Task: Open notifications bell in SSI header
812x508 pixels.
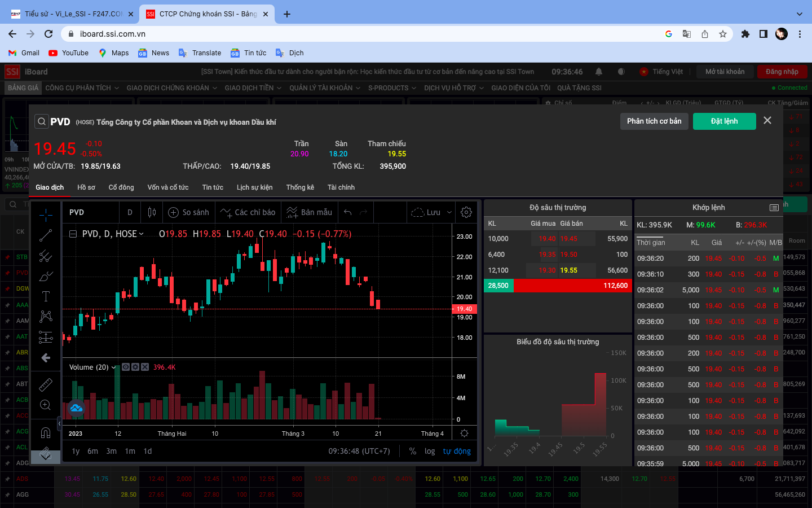Action: (x=599, y=72)
